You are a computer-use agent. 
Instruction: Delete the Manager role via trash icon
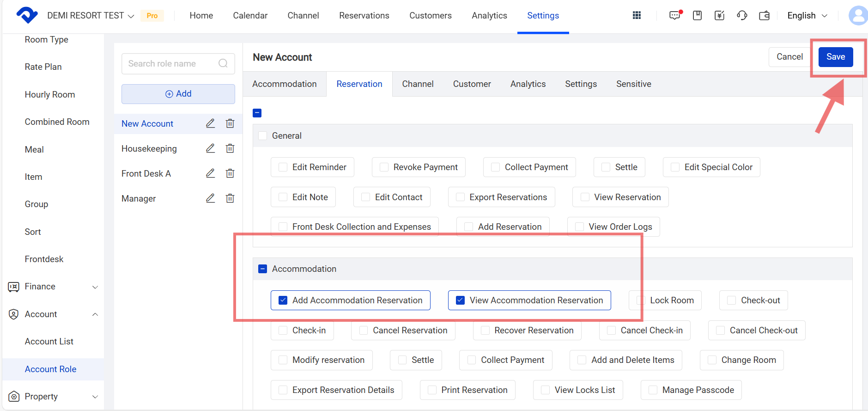coord(230,198)
